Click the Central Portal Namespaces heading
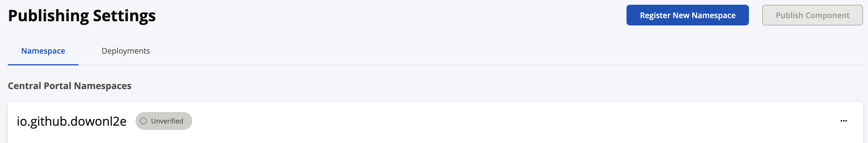This screenshot has width=868, height=143. 70,86
